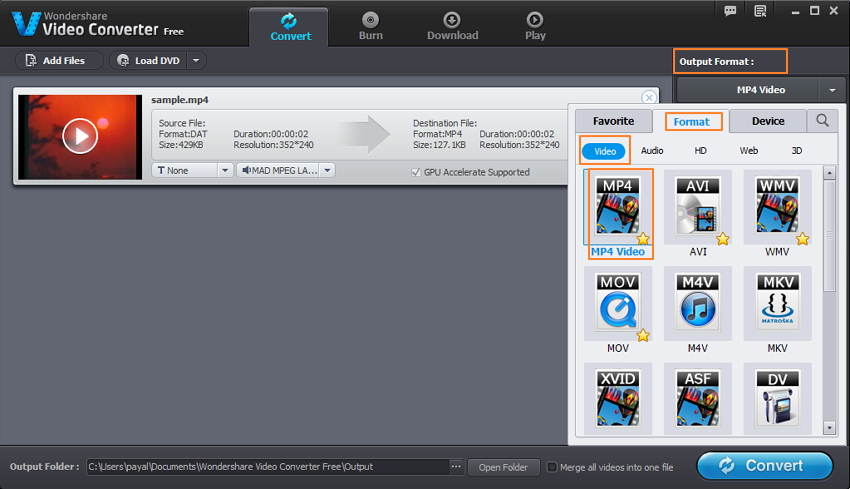Select the Web category filter

[x=749, y=151]
